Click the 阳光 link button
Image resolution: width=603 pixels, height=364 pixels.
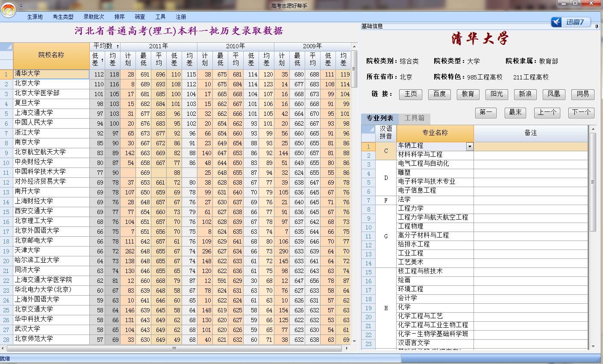(497, 94)
